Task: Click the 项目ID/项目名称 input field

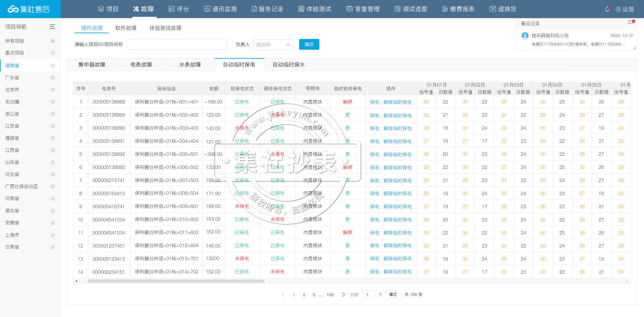Action: 176,44
